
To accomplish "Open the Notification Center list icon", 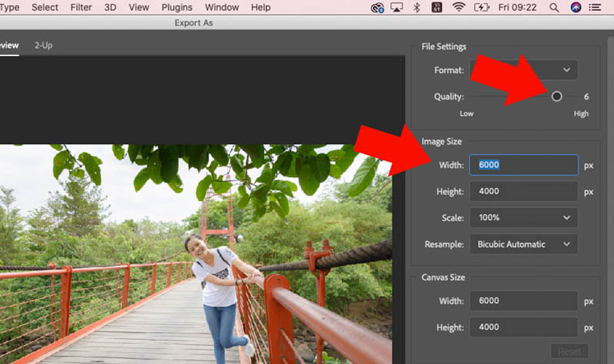I will pos(595,7).
